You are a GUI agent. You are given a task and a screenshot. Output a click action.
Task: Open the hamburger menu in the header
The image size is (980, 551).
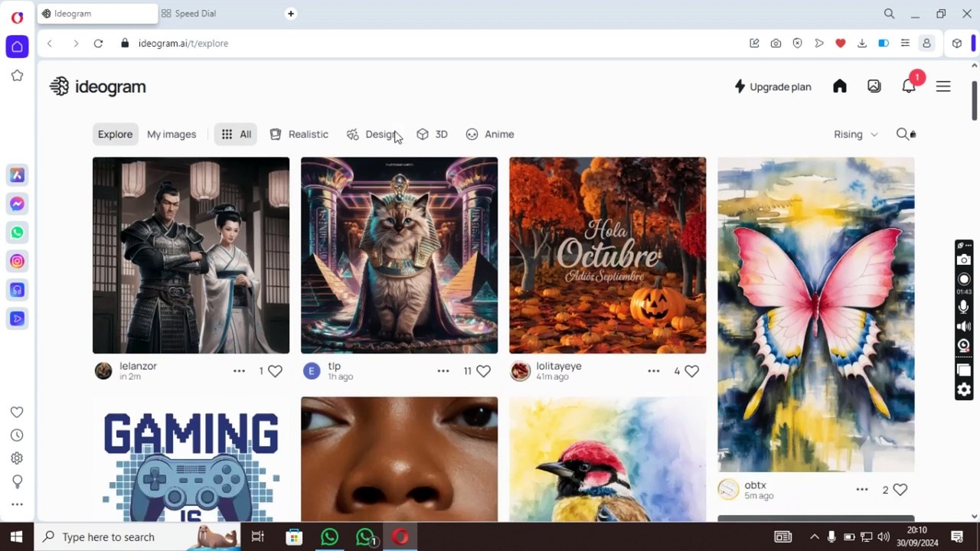(943, 86)
